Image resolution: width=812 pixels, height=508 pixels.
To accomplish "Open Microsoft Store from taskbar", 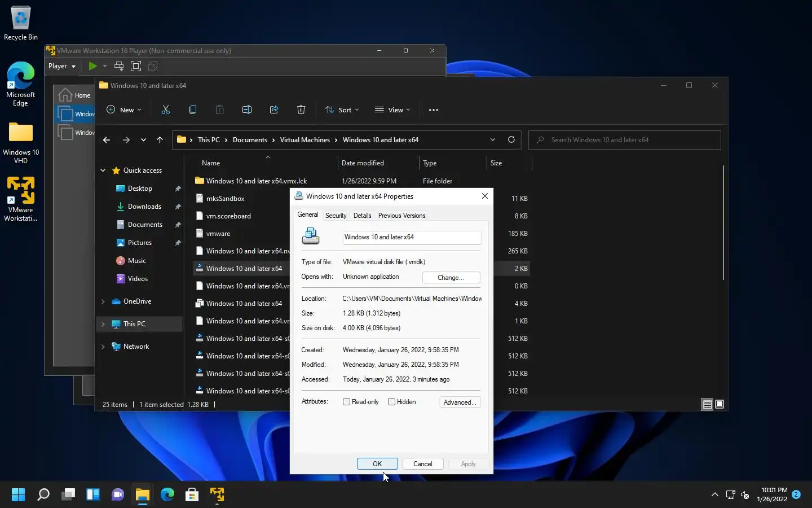I will click(x=192, y=495).
